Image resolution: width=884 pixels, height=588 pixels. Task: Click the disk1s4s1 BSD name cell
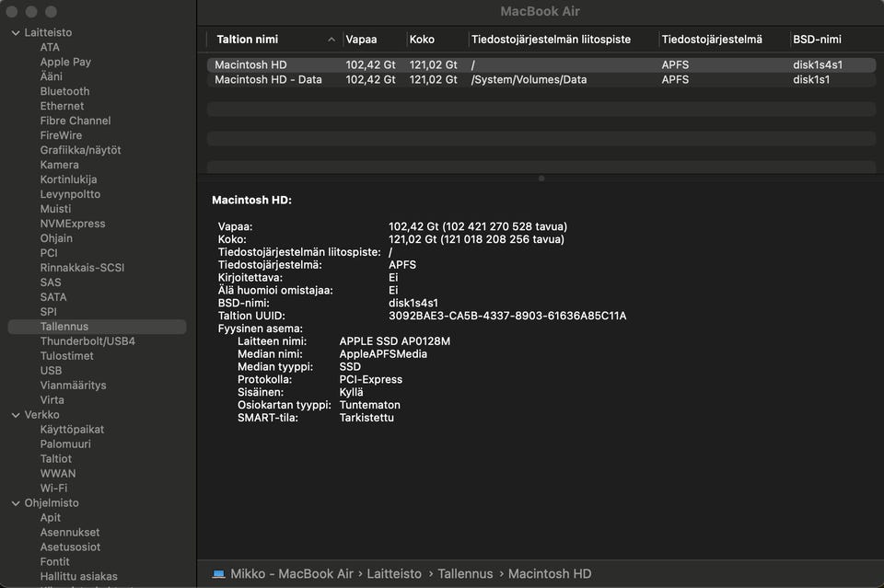(818, 64)
